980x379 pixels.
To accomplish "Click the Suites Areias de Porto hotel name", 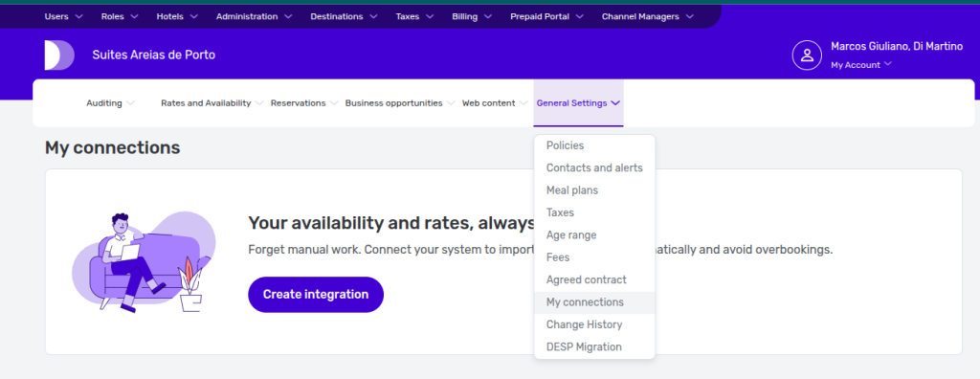I will pos(154,56).
